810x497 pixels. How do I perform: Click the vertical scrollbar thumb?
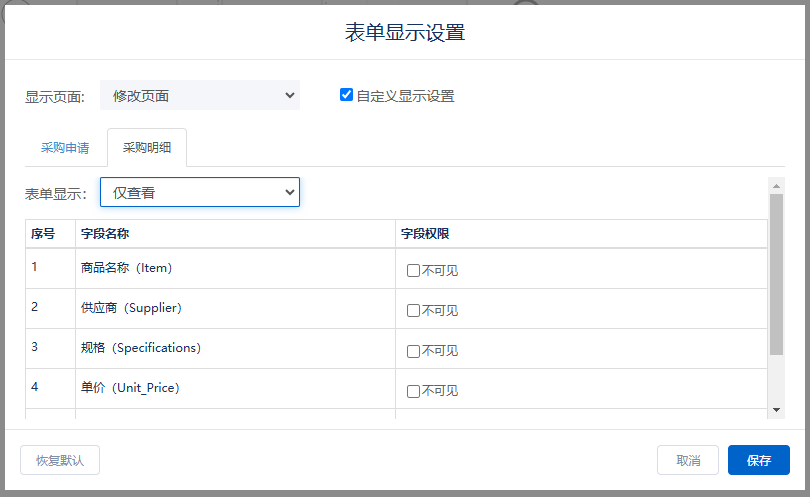click(776, 274)
